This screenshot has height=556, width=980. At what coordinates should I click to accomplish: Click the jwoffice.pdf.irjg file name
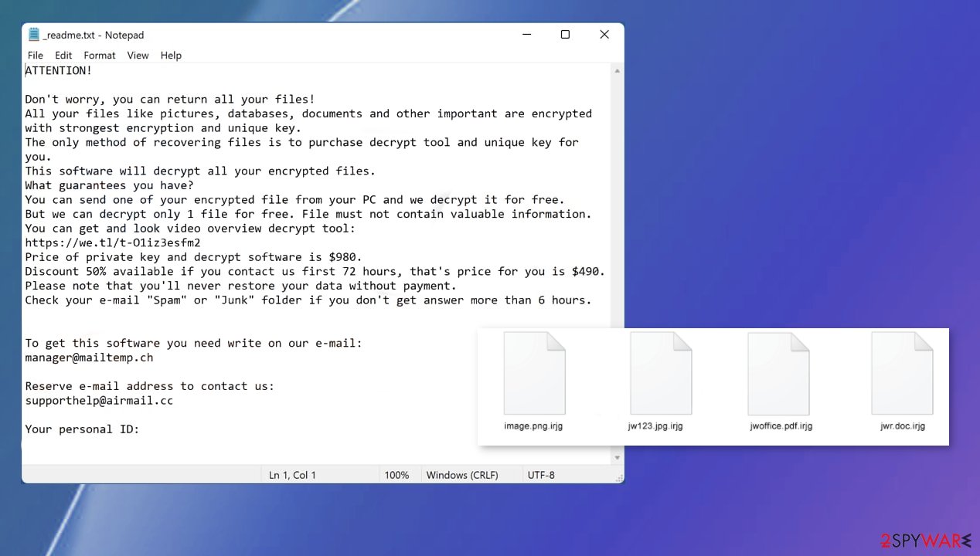pyautogui.click(x=781, y=425)
